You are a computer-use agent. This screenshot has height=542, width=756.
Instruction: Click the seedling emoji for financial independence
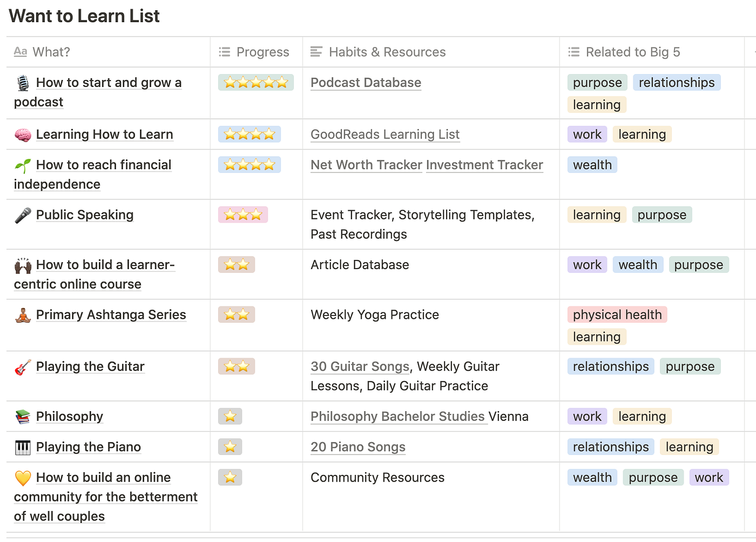click(x=23, y=164)
